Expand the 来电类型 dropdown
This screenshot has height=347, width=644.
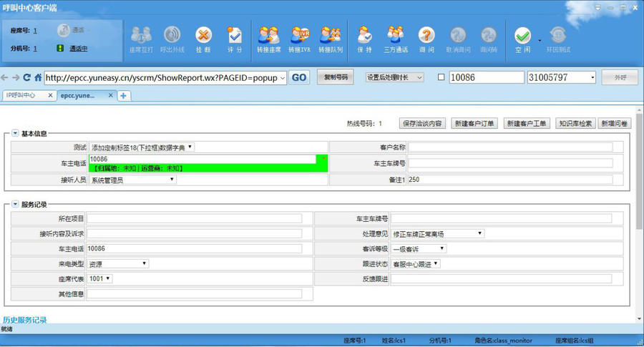point(119,263)
